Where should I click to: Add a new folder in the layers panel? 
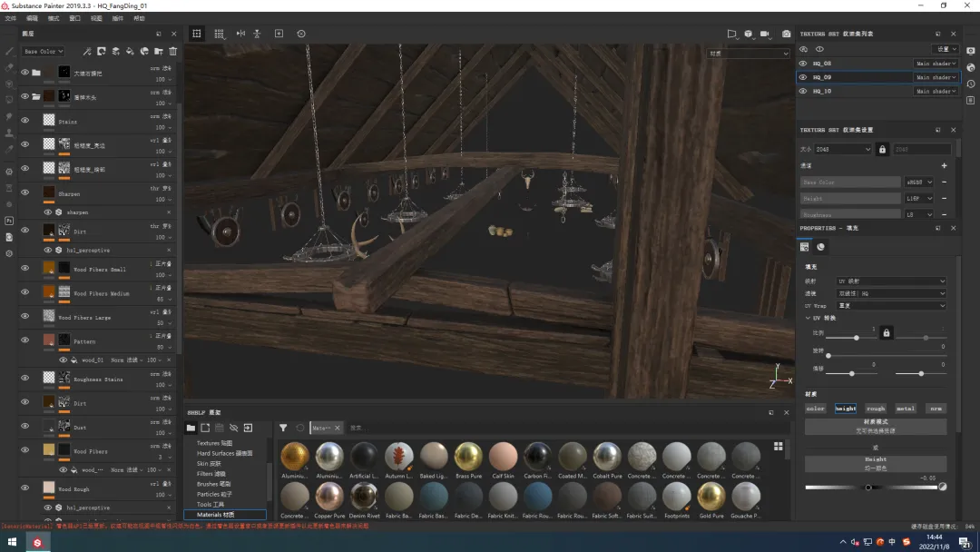coord(159,52)
